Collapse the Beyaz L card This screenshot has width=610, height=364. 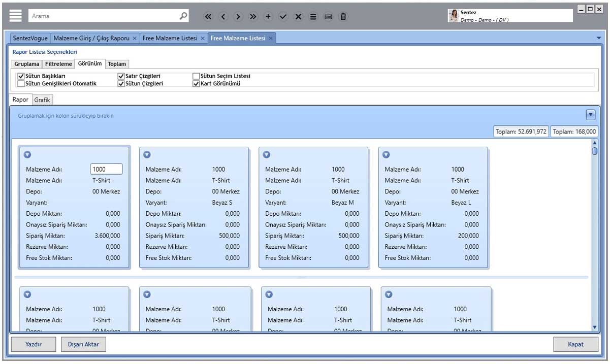tap(387, 154)
